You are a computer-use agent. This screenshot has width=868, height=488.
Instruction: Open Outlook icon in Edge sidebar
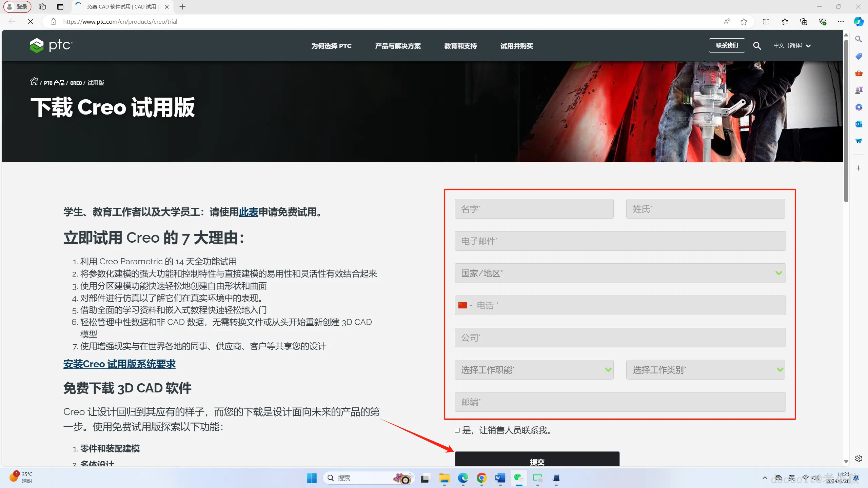[859, 124]
